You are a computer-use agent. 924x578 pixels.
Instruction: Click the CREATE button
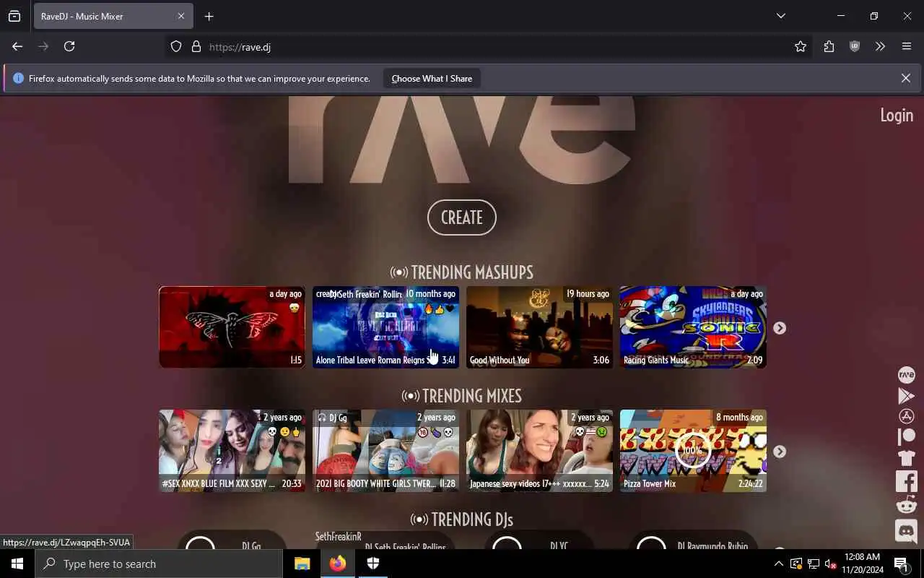(462, 217)
